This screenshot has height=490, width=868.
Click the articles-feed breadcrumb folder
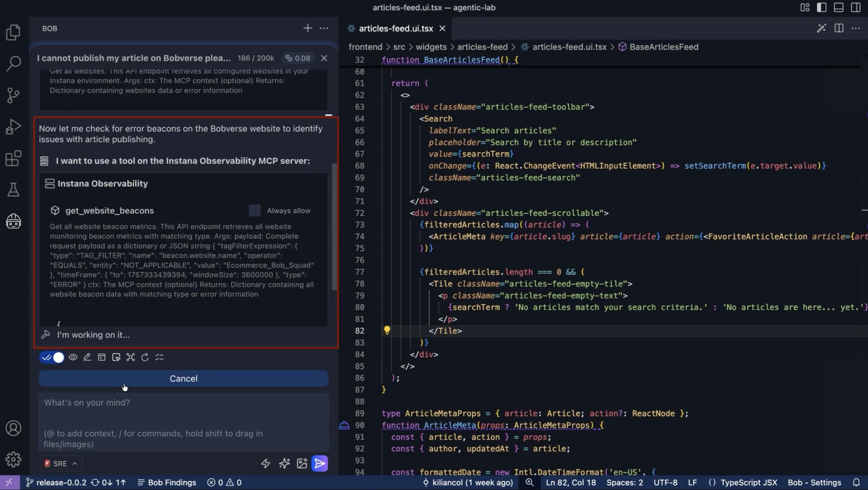click(482, 47)
